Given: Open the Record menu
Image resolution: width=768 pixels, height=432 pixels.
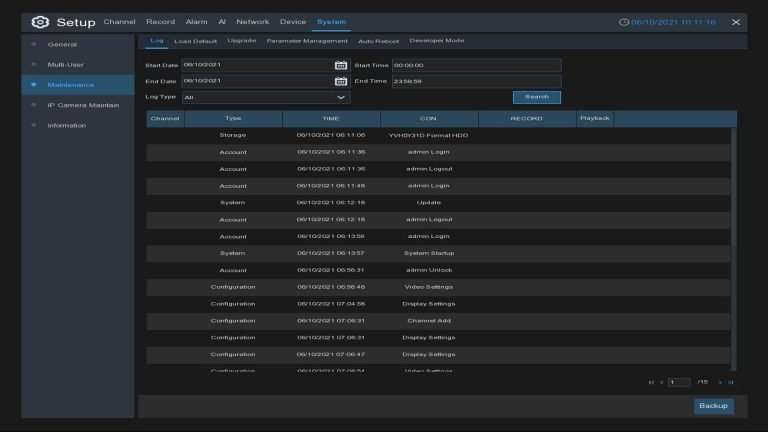Looking at the screenshot, I should [x=160, y=22].
